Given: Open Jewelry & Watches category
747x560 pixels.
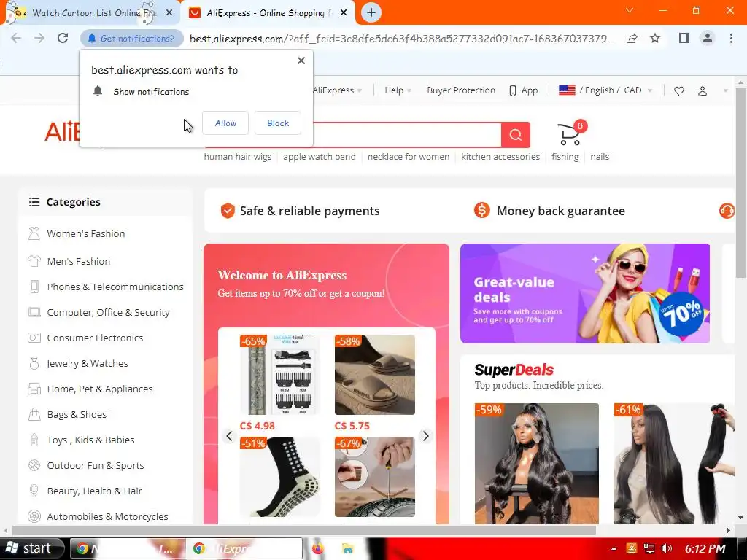Looking at the screenshot, I should (x=88, y=363).
